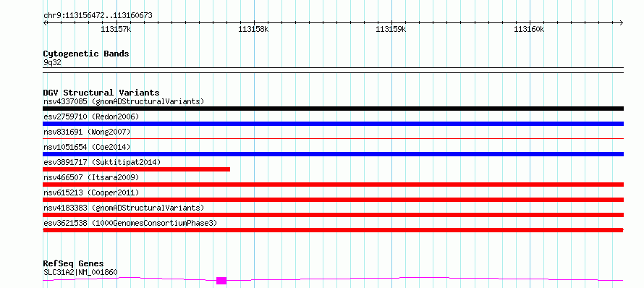Click the right arrow on ruler
The height and width of the screenshot is (288, 644).
pos(621,22)
